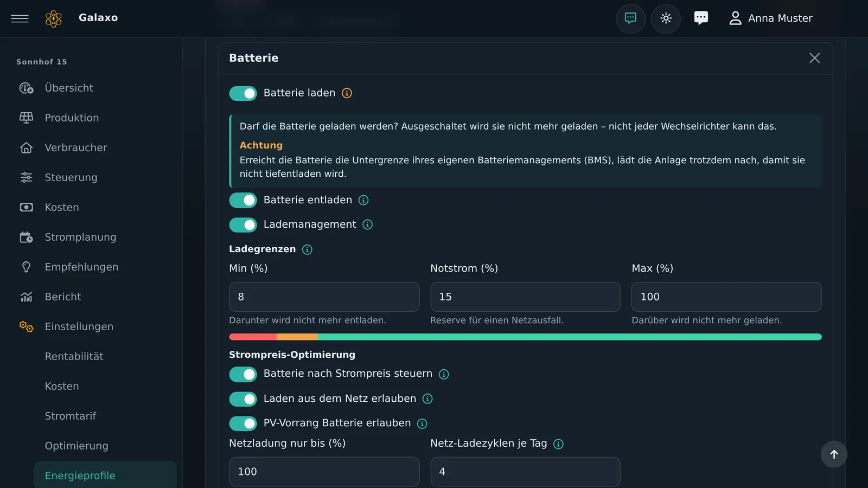868x488 pixels.
Task: Show info for Ladegrenzen
Action: point(307,249)
